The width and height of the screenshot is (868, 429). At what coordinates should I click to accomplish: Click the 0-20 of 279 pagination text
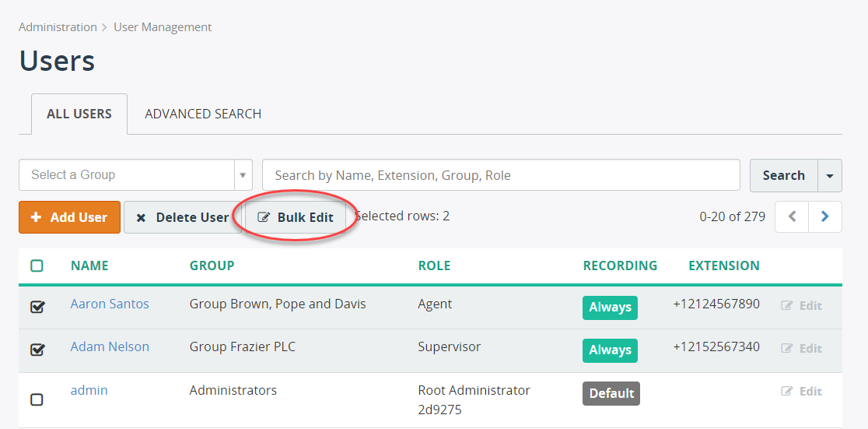click(733, 216)
